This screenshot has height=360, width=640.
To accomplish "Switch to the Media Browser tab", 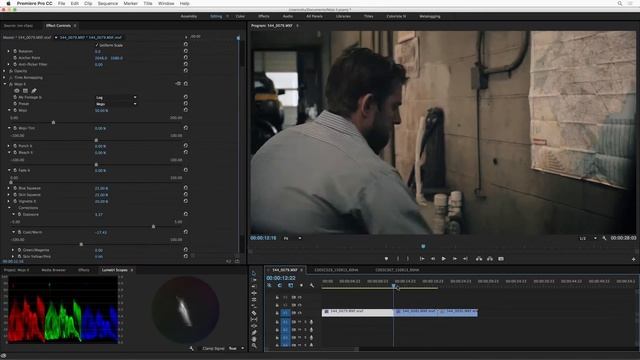I will pos(53,270).
